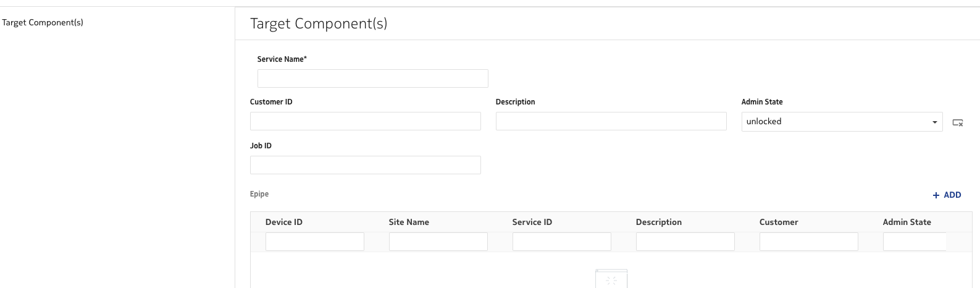The height and width of the screenshot is (288, 980).
Task: Click the Admin State column filter box
Action: [x=915, y=242]
